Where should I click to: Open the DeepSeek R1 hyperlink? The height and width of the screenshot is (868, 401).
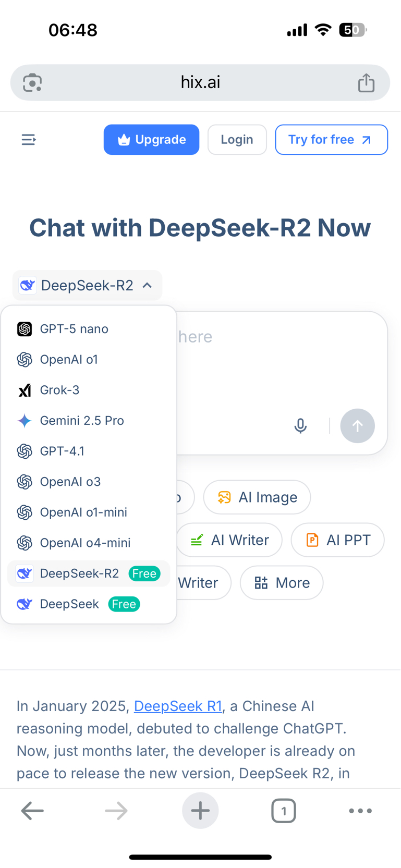[x=178, y=706]
